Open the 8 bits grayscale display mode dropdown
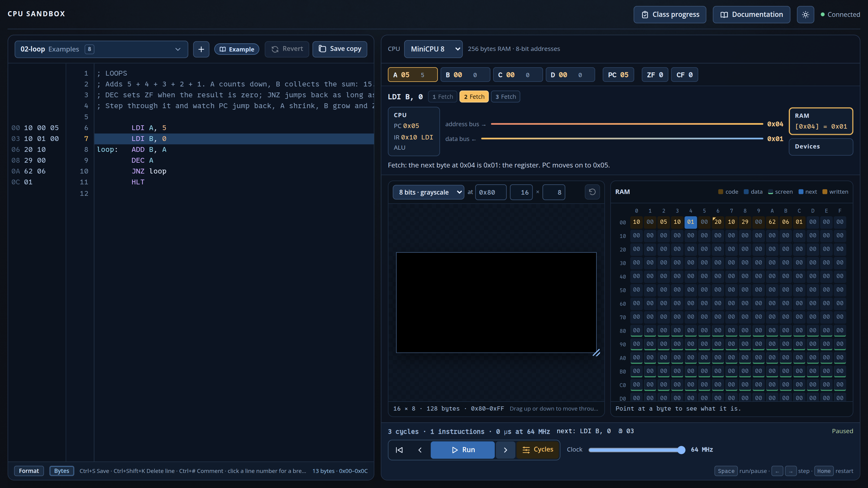The width and height of the screenshot is (868, 488). [428, 192]
